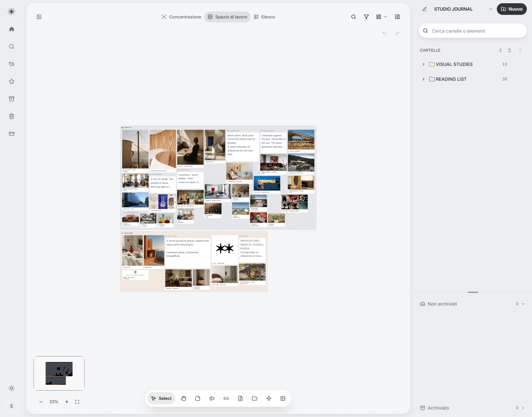Viewport: 532px width, 417px height.
Task: Add an image with the image tool
Action: point(283,398)
